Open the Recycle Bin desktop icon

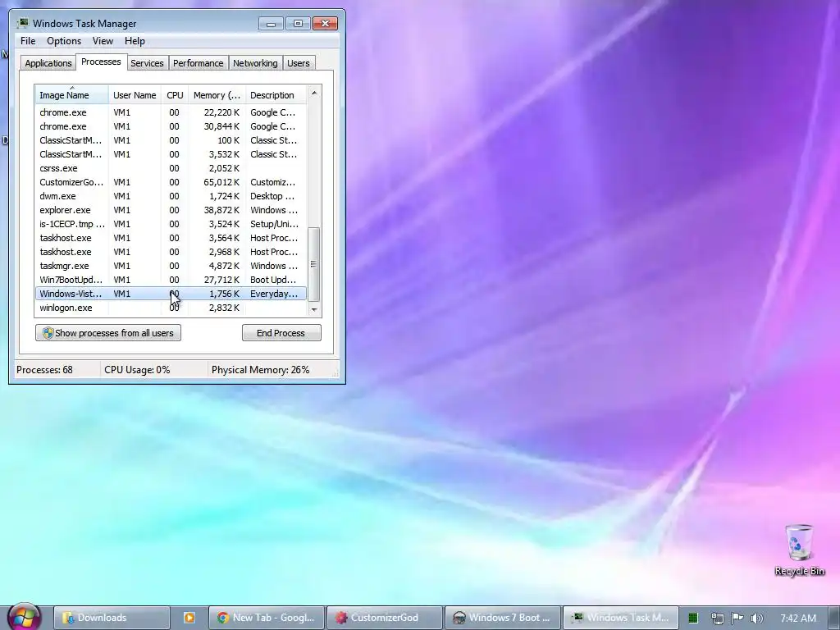coord(799,550)
